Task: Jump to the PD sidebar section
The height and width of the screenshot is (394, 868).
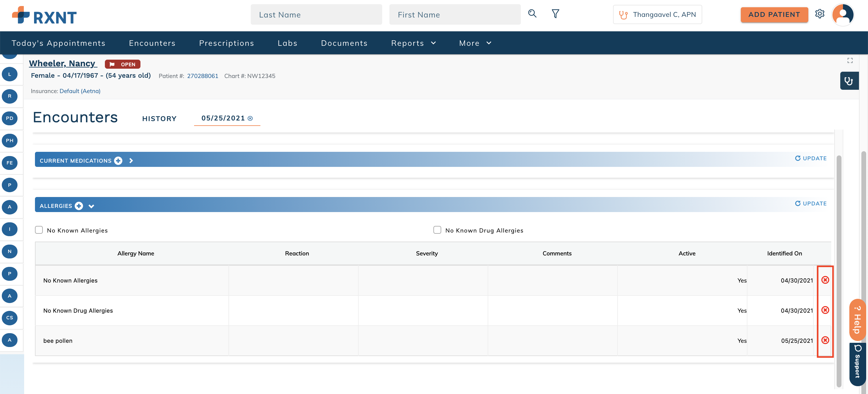Action: 9,119
